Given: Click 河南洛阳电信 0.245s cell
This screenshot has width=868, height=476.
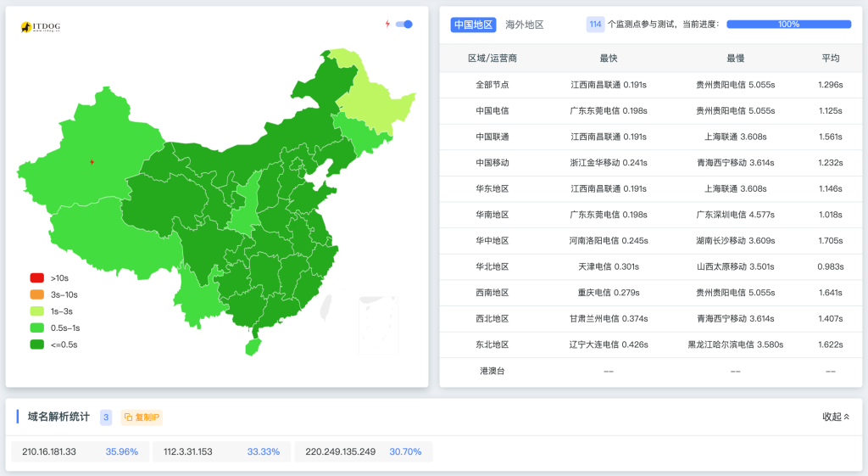Looking at the screenshot, I should [609, 241].
